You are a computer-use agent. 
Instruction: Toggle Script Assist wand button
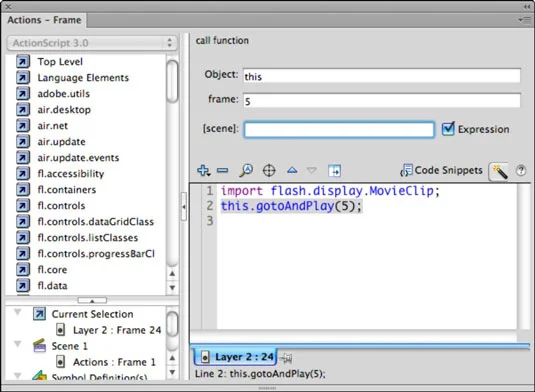[x=498, y=171]
